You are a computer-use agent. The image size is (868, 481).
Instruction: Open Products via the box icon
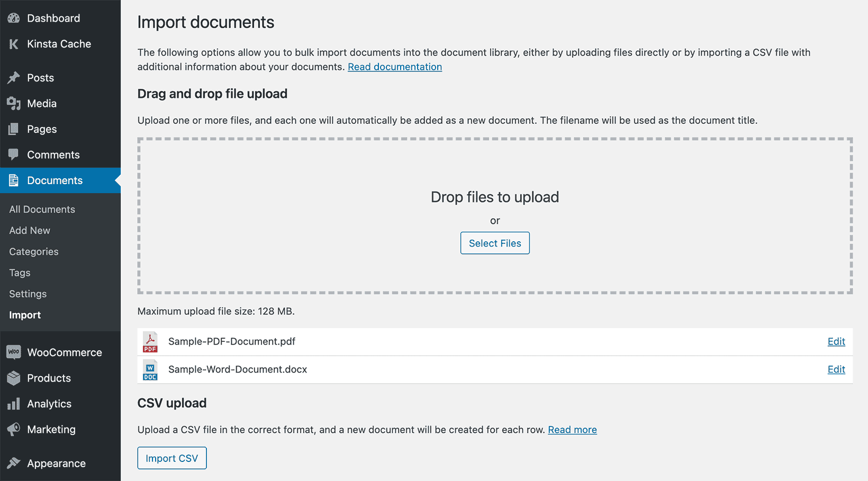pyautogui.click(x=14, y=378)
